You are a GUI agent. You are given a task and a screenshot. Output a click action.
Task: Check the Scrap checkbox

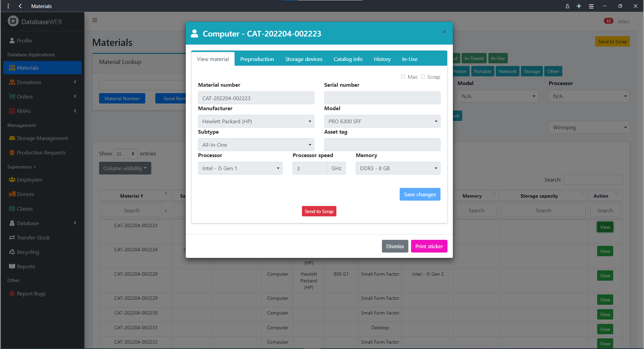click(x=423, y=77)
